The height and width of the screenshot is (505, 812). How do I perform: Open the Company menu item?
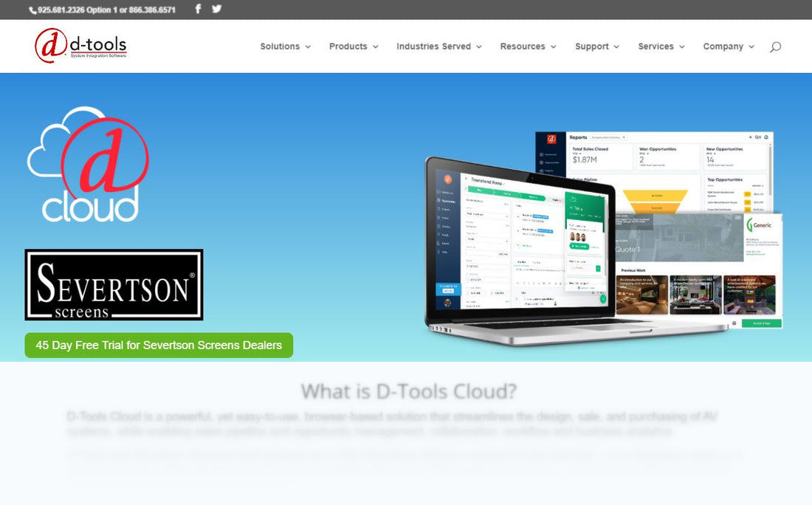click(728, 47)
